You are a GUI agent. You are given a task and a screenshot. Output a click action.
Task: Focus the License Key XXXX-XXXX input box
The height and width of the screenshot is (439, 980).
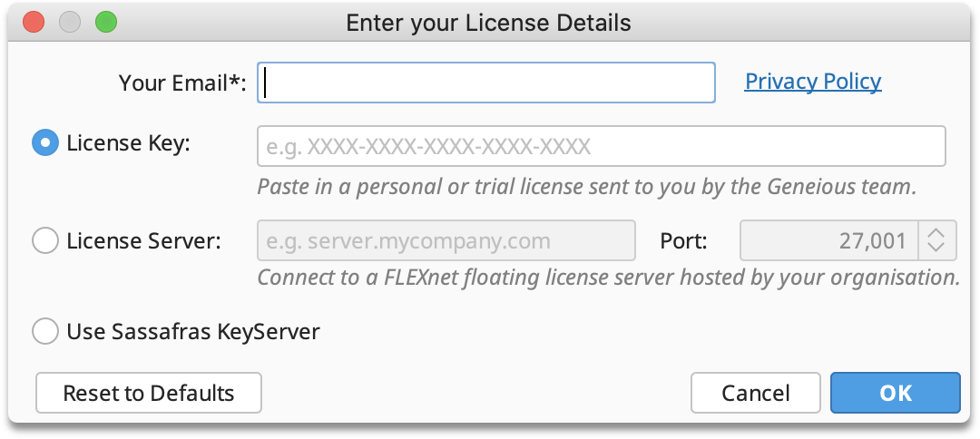pyautogui.click(x=601, y=146)
